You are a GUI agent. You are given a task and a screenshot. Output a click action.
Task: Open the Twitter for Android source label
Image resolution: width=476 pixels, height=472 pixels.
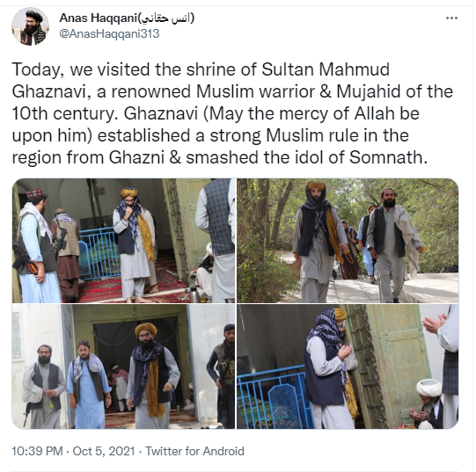pos(194,451)
